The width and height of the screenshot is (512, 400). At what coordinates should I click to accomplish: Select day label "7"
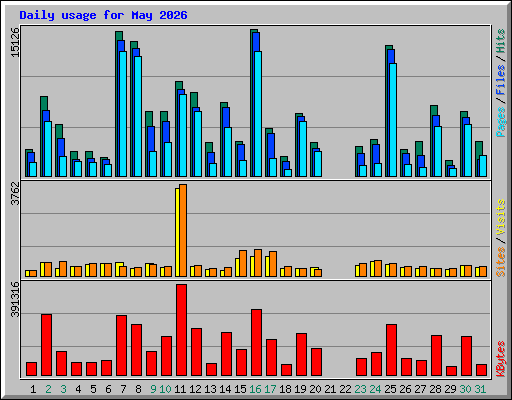tap(123, 389)
